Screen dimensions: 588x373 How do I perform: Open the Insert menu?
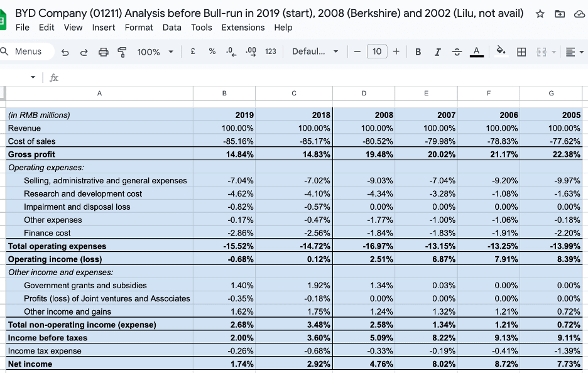pos(104,28)
